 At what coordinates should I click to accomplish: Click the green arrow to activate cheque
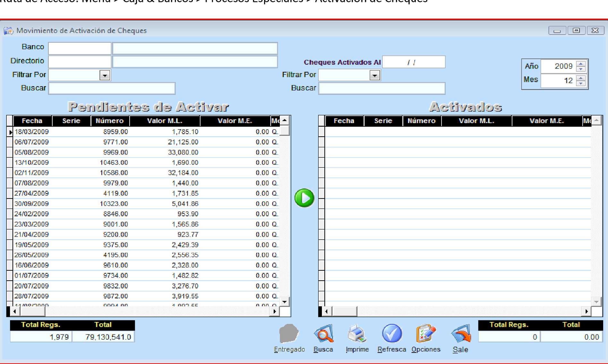point(304,198)
